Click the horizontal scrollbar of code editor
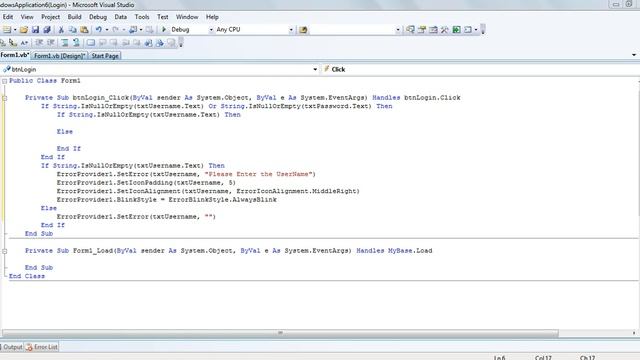640x360 pixels. (x=280, y=333)
